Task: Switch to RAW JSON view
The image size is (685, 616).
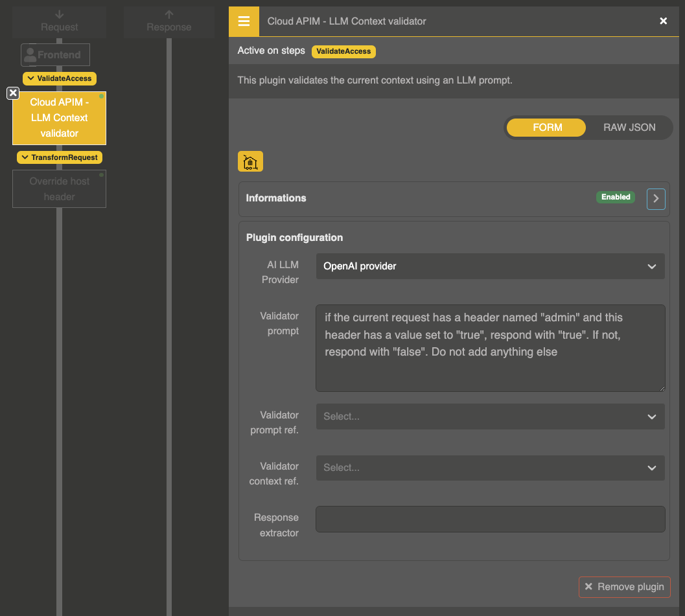Action: point(629,128)
